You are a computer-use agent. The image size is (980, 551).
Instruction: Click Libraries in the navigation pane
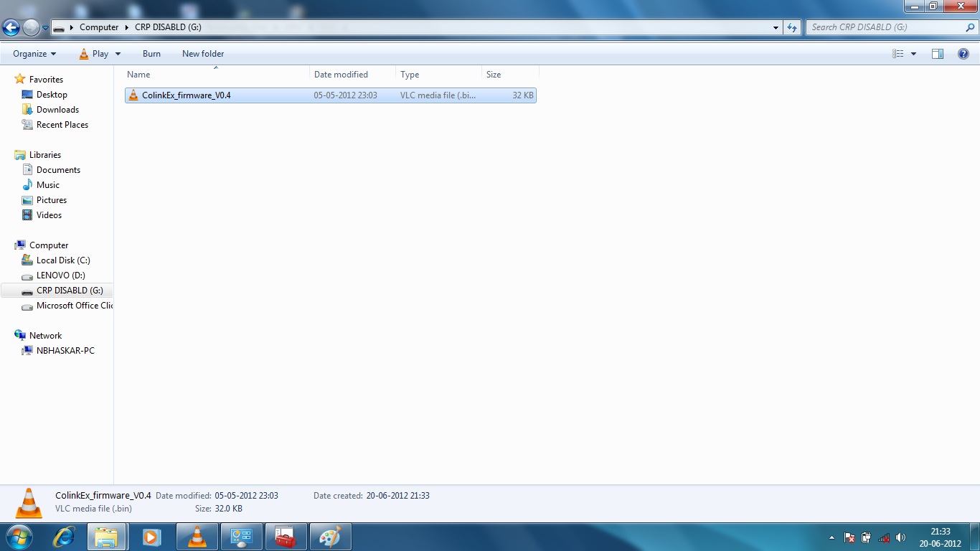point(45,155)
